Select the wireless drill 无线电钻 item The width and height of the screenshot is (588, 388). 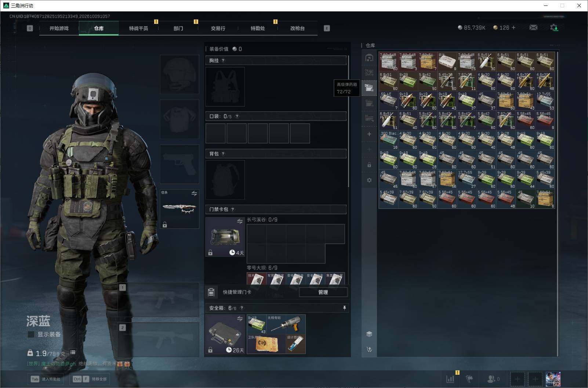coord(286,324)
